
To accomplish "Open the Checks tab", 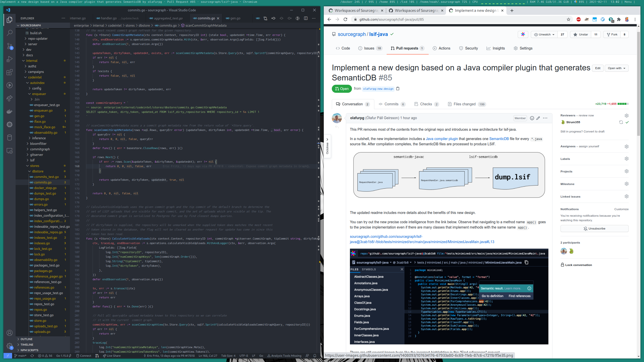I will (427, 104).
